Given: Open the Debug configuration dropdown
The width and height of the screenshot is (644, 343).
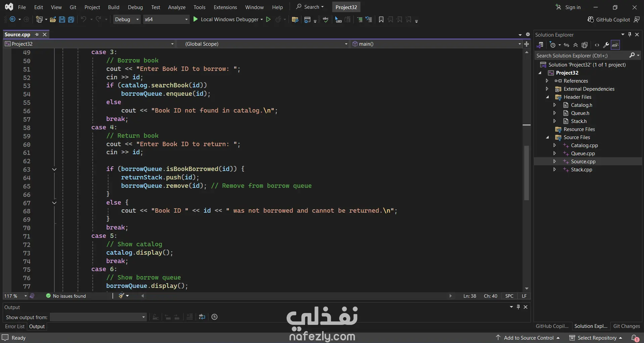Looking at the screenshot, I should click(x=127, y=19).
